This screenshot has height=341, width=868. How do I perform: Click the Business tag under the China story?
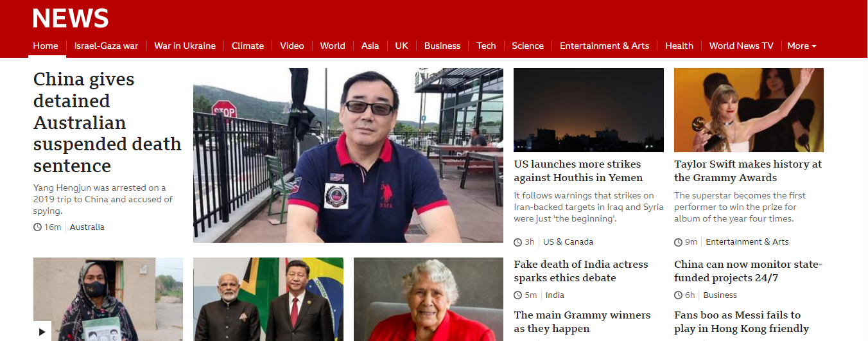(720, 295)
